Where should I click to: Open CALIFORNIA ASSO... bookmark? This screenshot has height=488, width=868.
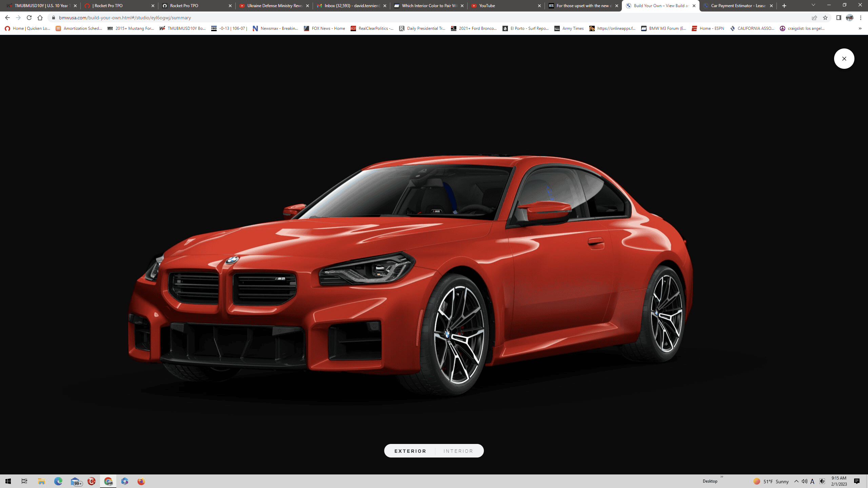[x=752, y=28]
